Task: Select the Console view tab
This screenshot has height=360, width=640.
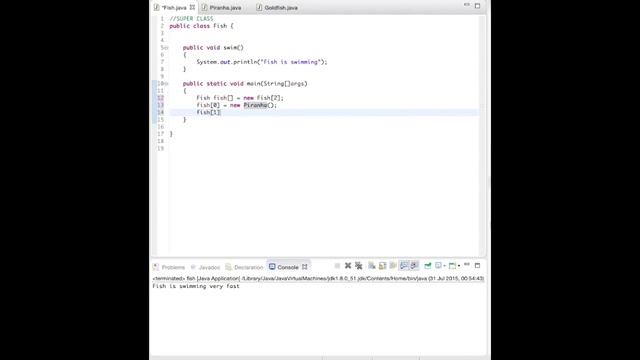Action: 288,267
